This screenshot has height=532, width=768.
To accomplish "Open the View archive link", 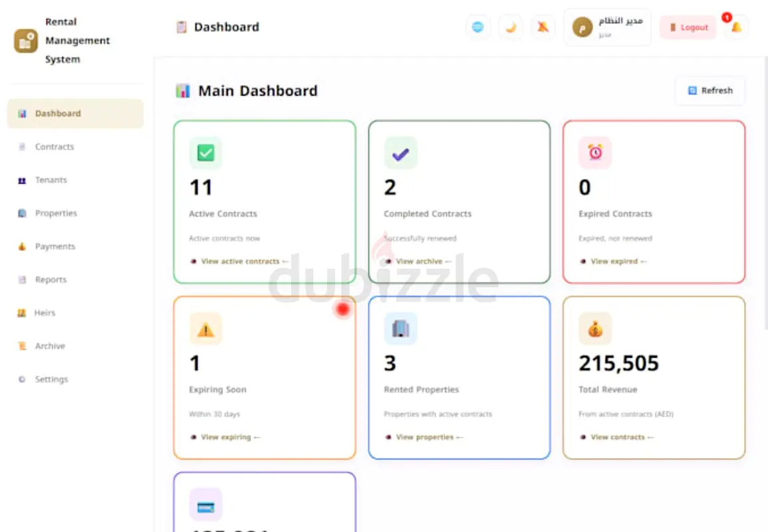I will [x=419, y=261].
